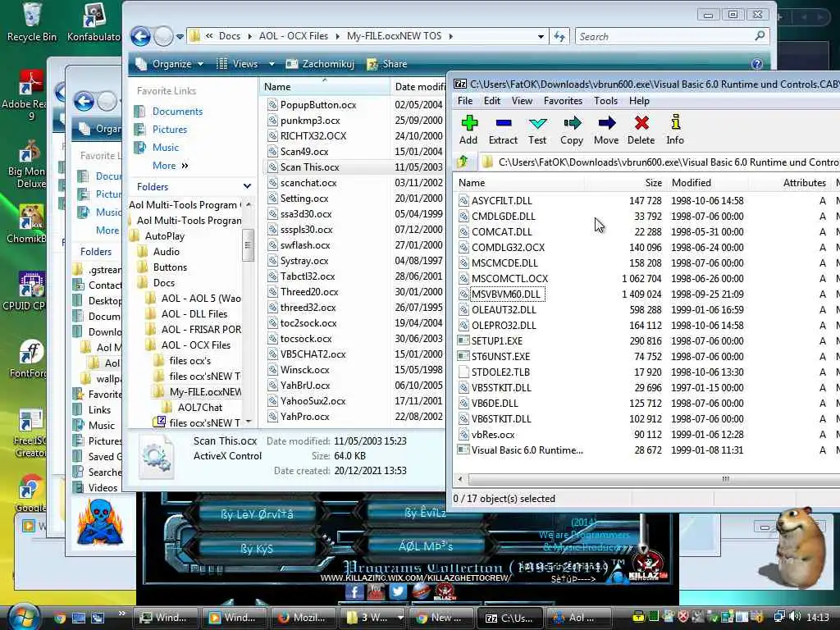The height and width of the screenshot is (630, 840).
Task: Click the Windows Start orb
Action: tap(24, 616)
